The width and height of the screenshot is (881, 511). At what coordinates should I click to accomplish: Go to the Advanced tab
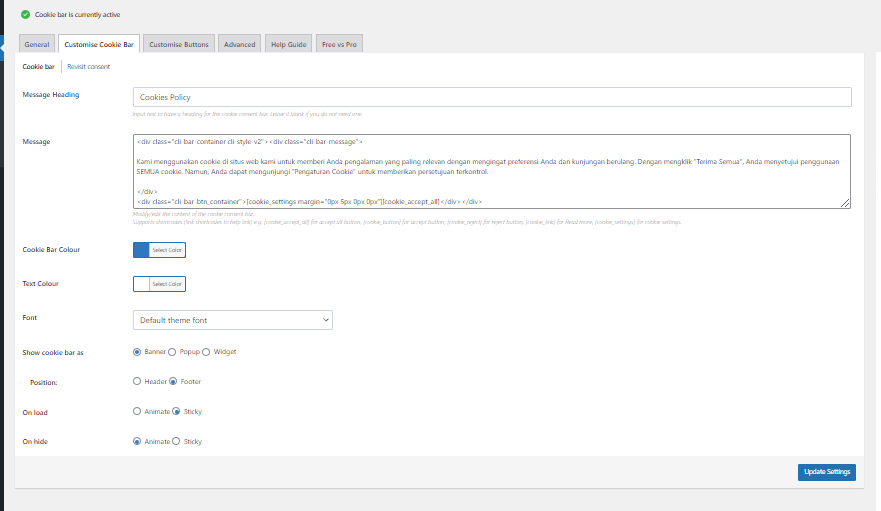239,45
